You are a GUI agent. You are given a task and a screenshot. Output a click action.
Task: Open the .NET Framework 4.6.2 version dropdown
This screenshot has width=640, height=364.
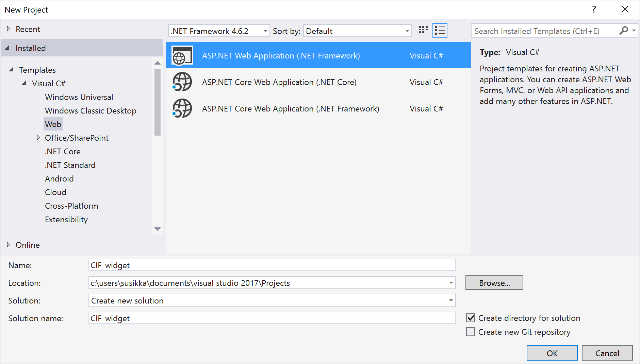coord(265,31)
